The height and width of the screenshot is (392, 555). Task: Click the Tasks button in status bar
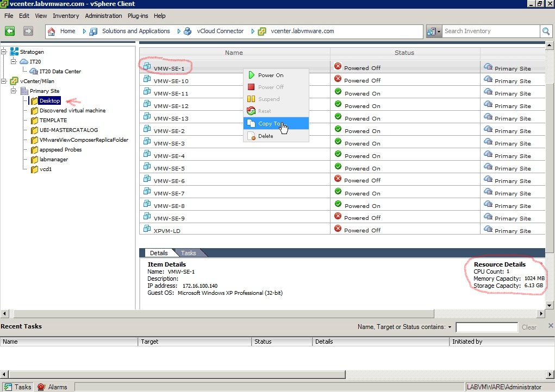pos(18,387)
